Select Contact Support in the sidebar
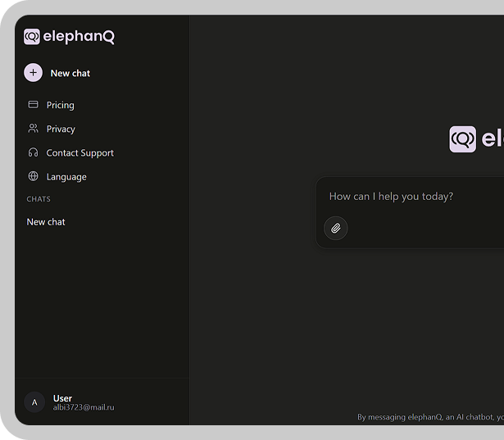The height and width of the screenshot is (440, 504). [79, 152]
